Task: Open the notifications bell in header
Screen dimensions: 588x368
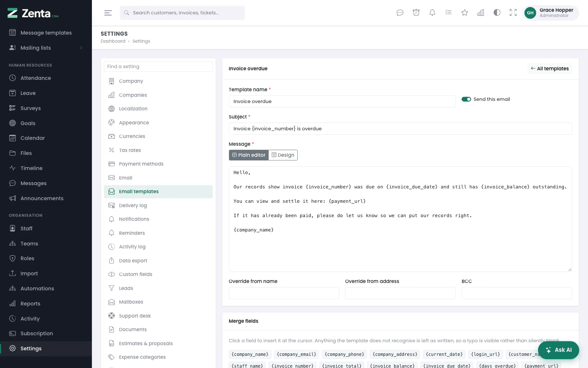Action: (432, 13)
